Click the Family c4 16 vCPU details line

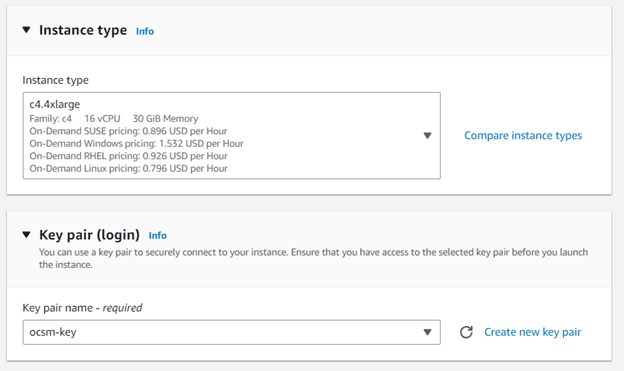[x=113, y=119]
